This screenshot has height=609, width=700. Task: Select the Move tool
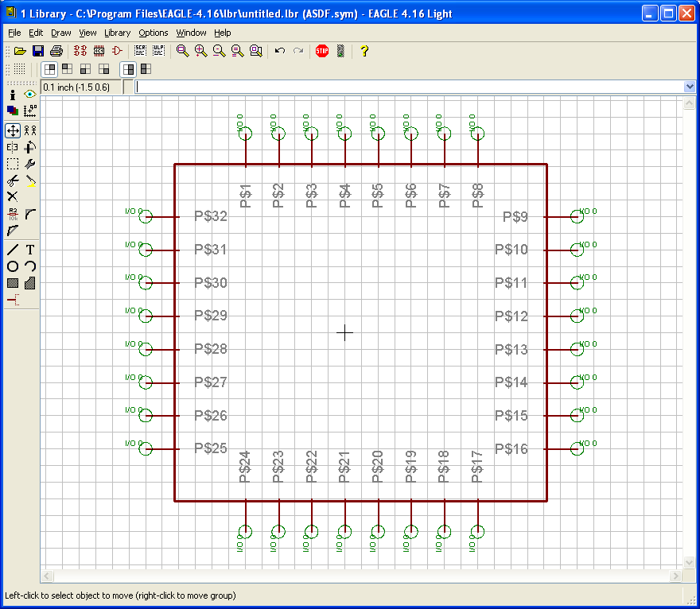point(13,130)
